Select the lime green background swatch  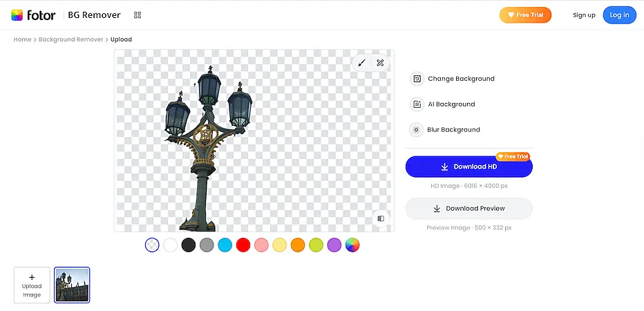pyautogui.click(x=316, y=245)
